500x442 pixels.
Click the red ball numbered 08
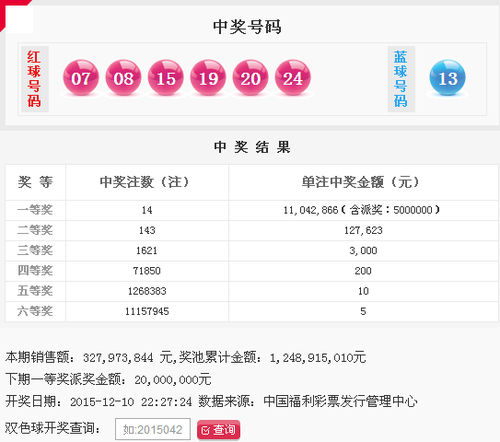pos(123,78)
